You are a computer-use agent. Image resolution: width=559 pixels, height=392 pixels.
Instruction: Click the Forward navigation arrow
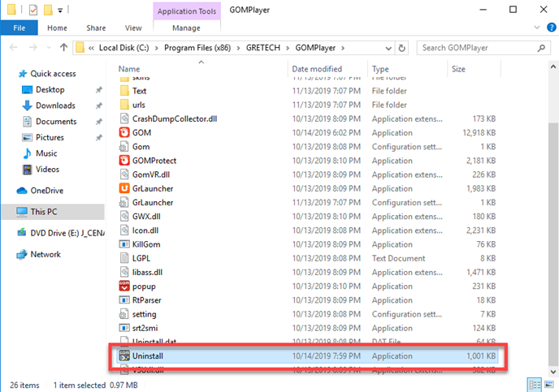[x=32, y=47]
